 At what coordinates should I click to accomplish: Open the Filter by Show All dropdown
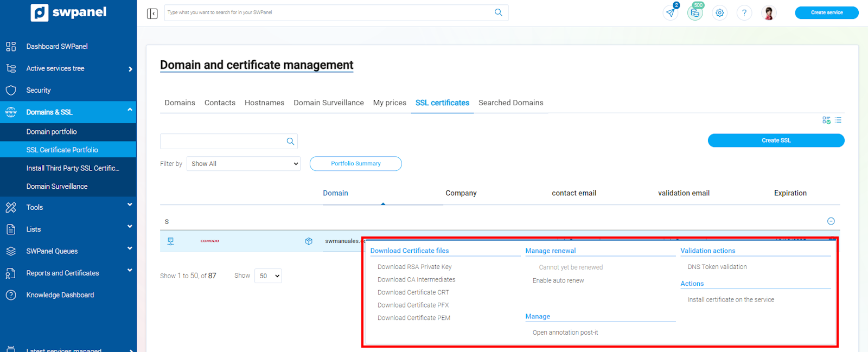(x=244, y=164)
